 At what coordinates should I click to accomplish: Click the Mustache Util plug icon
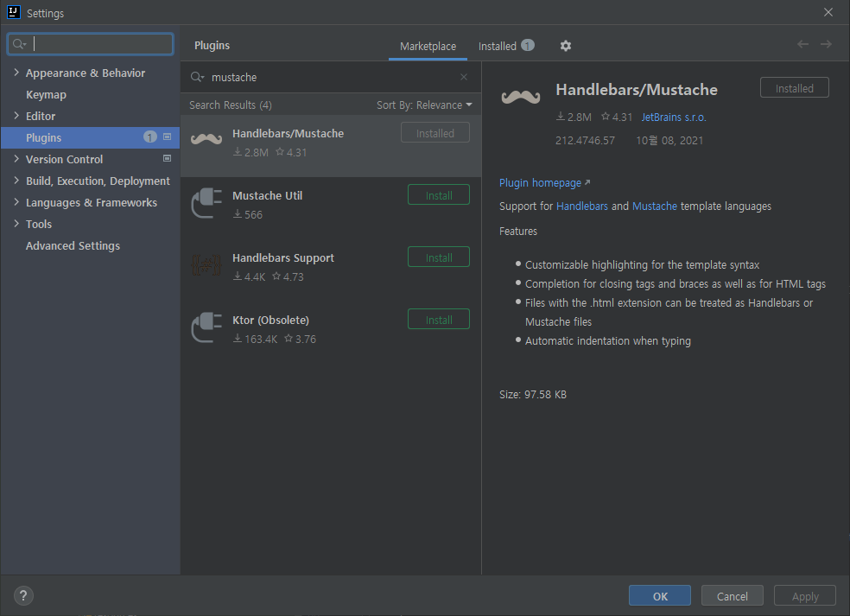click(x=206, y=203)
